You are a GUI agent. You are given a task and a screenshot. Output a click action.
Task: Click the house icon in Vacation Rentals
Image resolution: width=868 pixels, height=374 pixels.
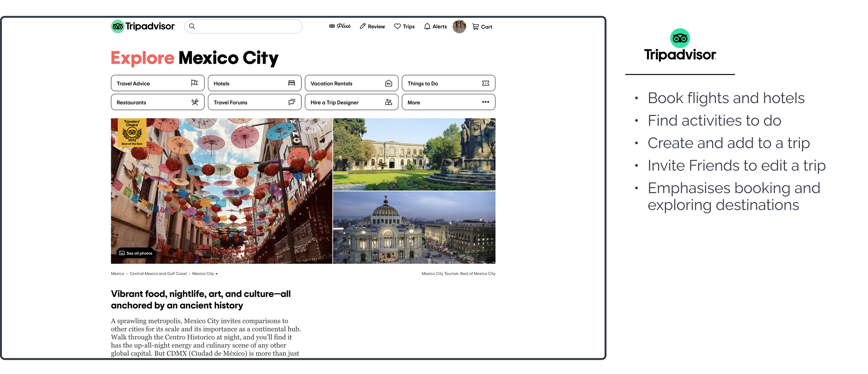click(389, 83)
